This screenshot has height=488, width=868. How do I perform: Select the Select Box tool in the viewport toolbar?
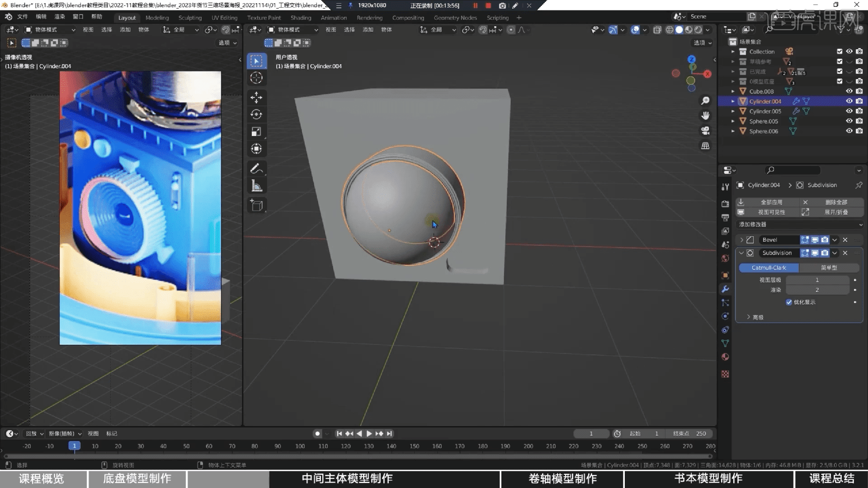click(256, 61)
